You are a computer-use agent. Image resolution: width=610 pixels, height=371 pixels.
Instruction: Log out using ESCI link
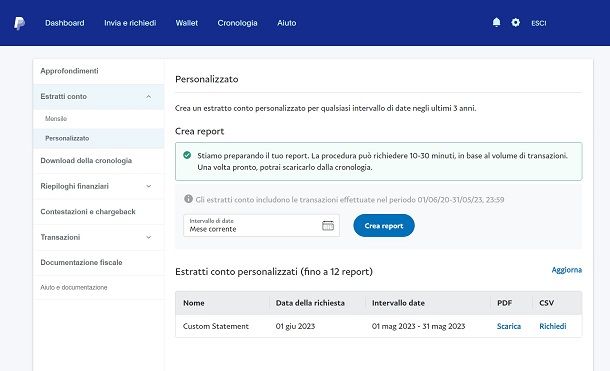(x=539, y=23)
